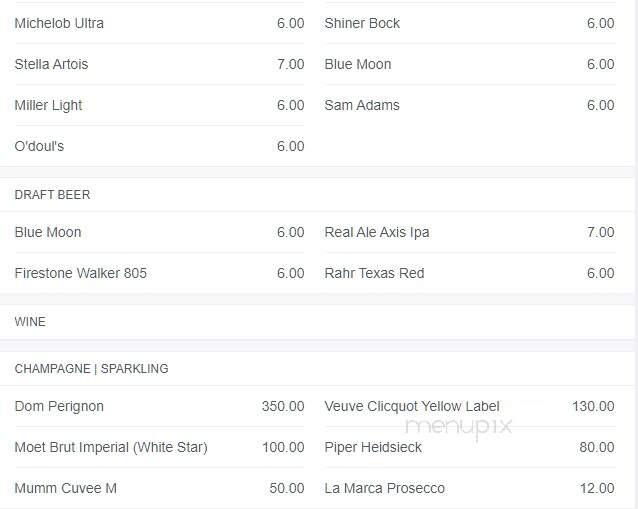Viewport: 638px width, 509px height.
Task: Select Real Ale Axis Ipa draft
Action: [x=470, y=232]
